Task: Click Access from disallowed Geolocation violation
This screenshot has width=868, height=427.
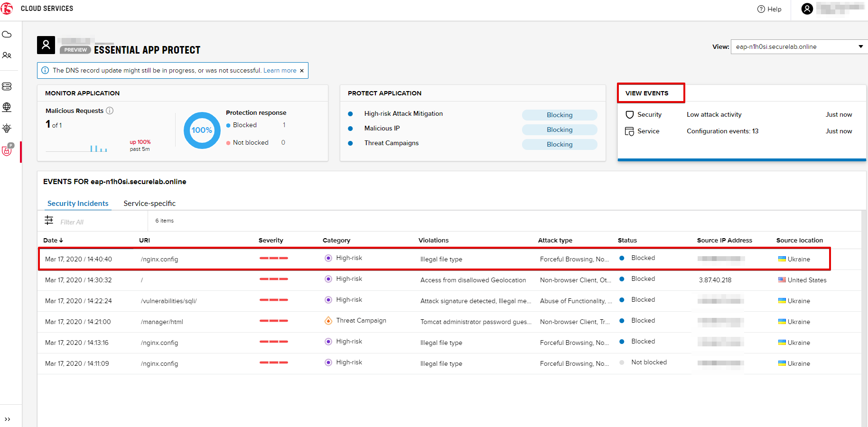Action: coord(473,280)
